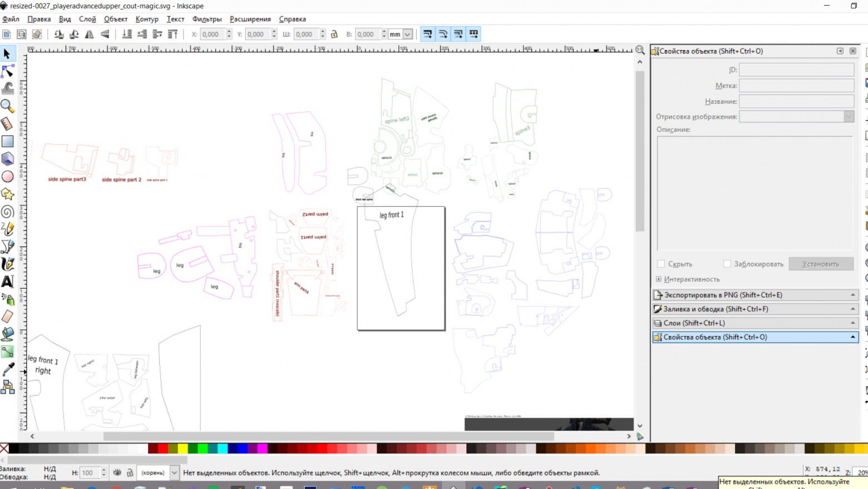Click the Zoom magnifier tool
868x489 pixels.
(x=8, y=106)
